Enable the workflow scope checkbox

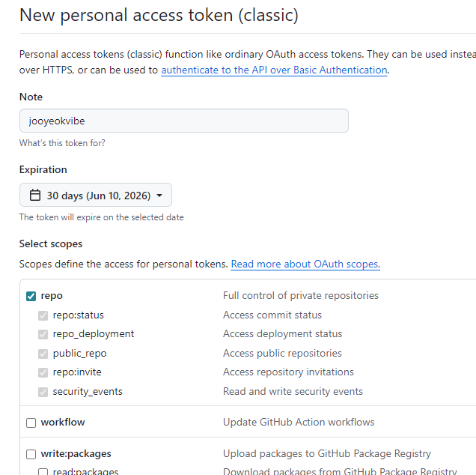pos(31,423)
